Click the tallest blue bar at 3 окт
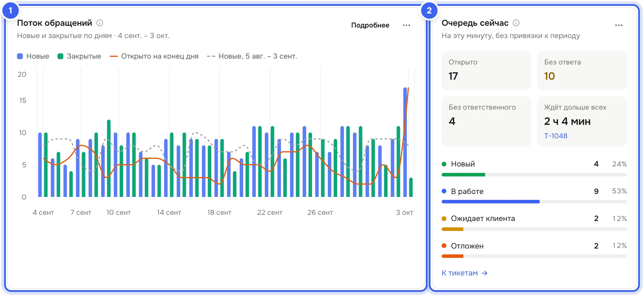Image resolution: width=644 pixels, height=296 pixels. click(x=405, y=142)
